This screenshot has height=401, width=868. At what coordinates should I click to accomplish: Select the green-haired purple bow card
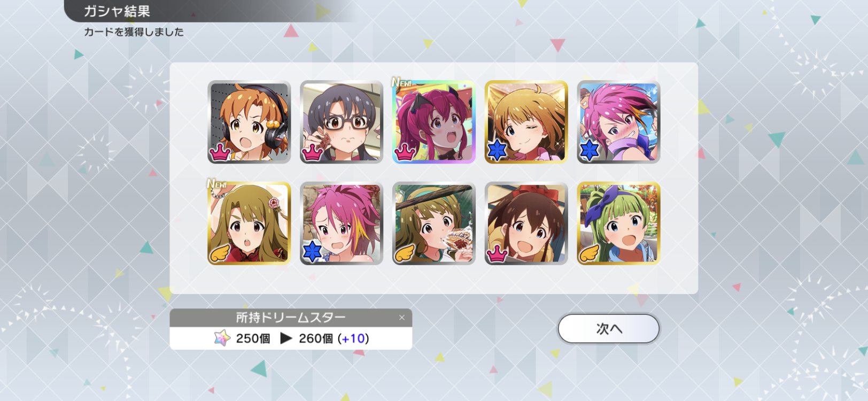[618, 223]
